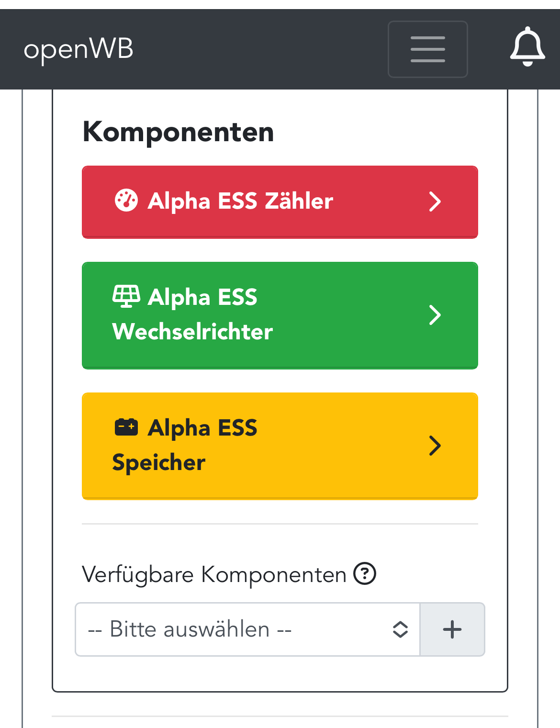Expand the Alpha ESS Speicher chevron
Image resolution: width=560 pixels, height=728 pixels.
coord(435,446)
